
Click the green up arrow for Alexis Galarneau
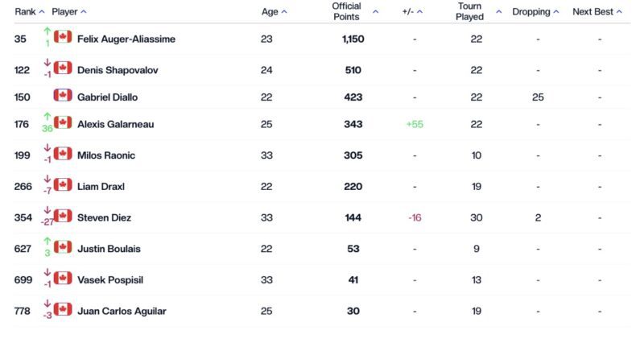tap(47, 118)
